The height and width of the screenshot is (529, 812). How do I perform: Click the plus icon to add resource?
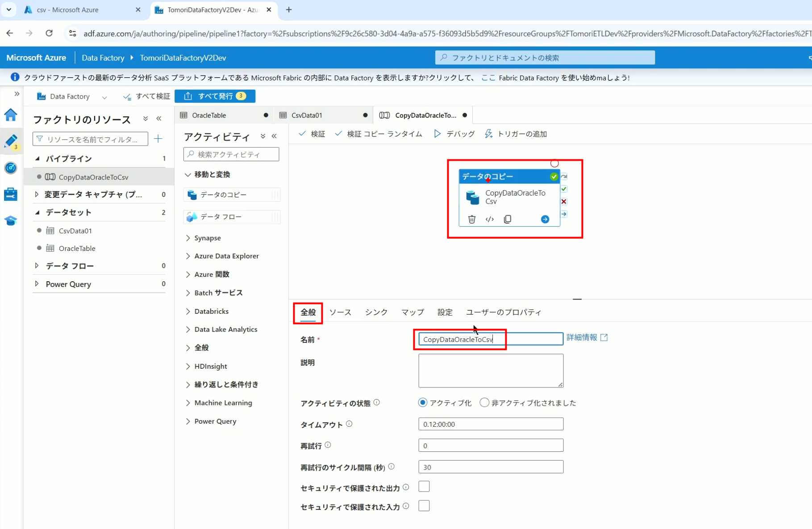tap(158, 139)
